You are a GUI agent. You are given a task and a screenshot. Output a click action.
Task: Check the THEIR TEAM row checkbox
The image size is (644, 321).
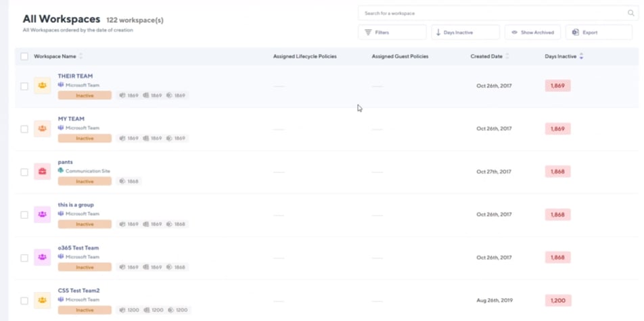tap(24, 87)
